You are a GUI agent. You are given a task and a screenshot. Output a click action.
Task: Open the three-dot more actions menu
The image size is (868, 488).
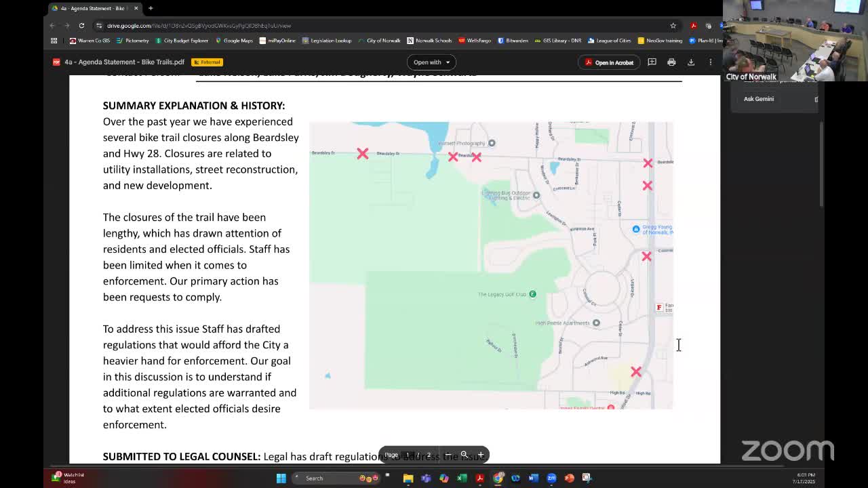click(x=710, y=62)
